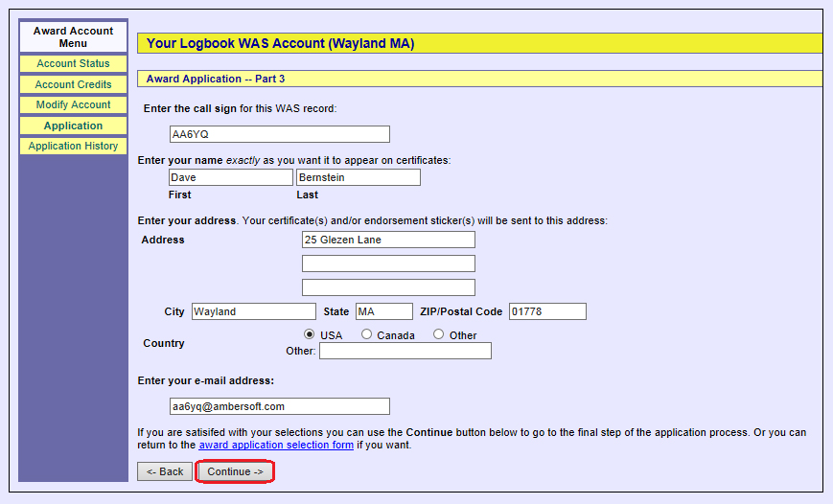The image size is (833, 504).
Task: Follow the award application selection form link
Action: (262, 446)
